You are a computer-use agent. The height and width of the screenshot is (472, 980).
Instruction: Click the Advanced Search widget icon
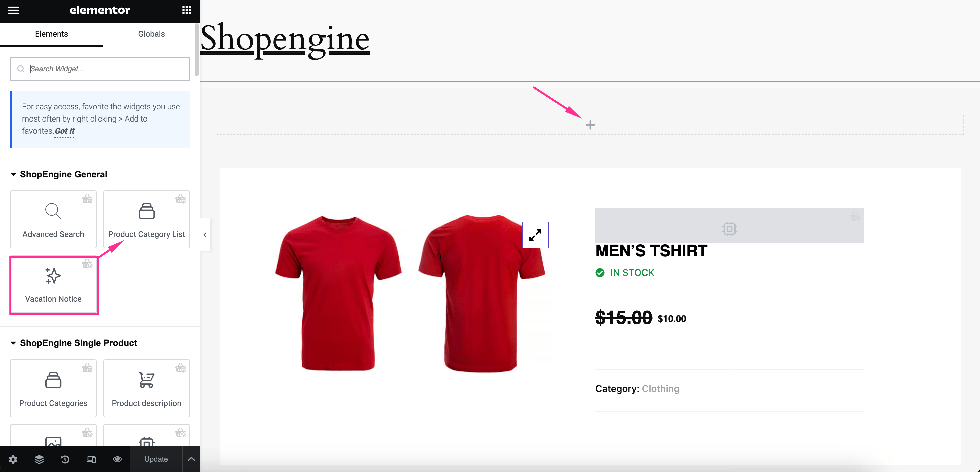click(x=53, y=211)
